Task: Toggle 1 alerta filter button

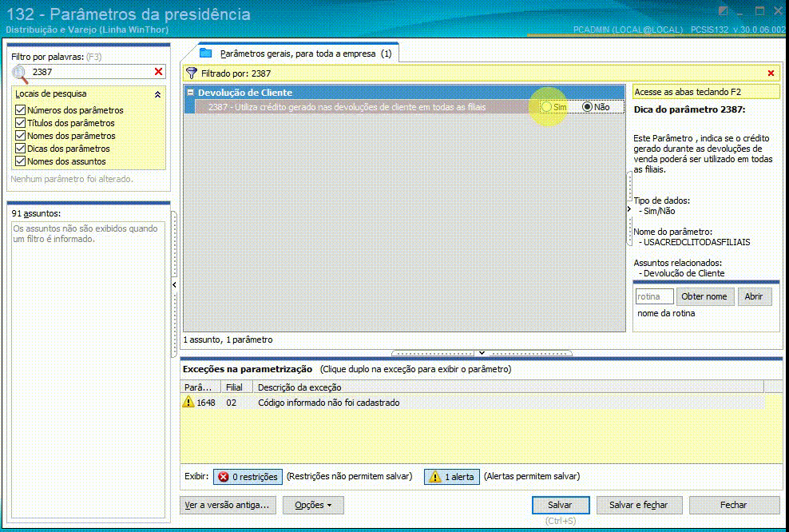Action: (452, 477)
